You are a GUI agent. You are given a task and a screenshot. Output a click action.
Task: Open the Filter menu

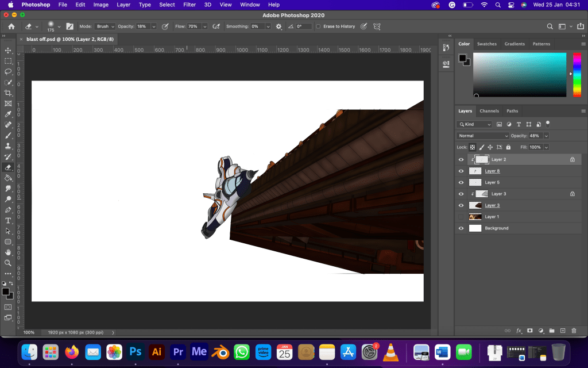[189, 5]
